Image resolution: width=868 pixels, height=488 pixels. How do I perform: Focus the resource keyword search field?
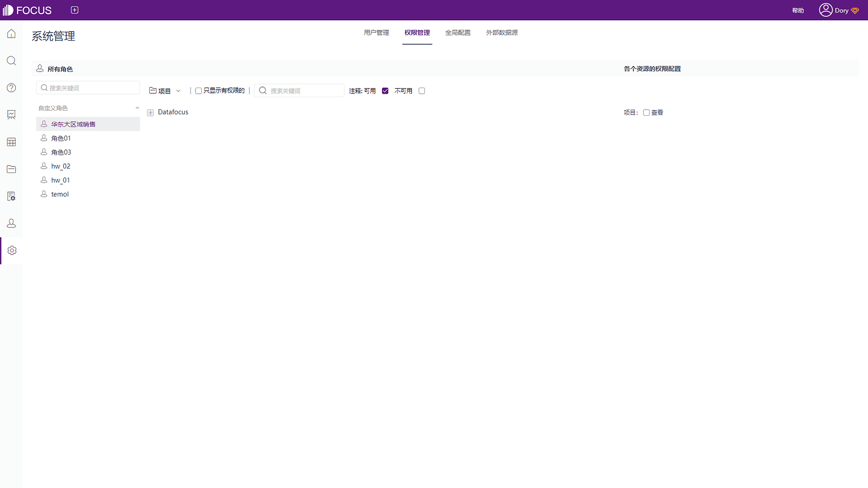[x=300, y=90]
